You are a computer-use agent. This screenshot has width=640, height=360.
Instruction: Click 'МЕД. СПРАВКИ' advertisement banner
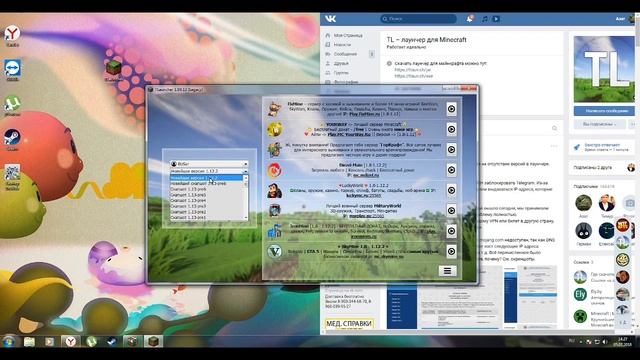pyautogui.click(x=349, y=324)
